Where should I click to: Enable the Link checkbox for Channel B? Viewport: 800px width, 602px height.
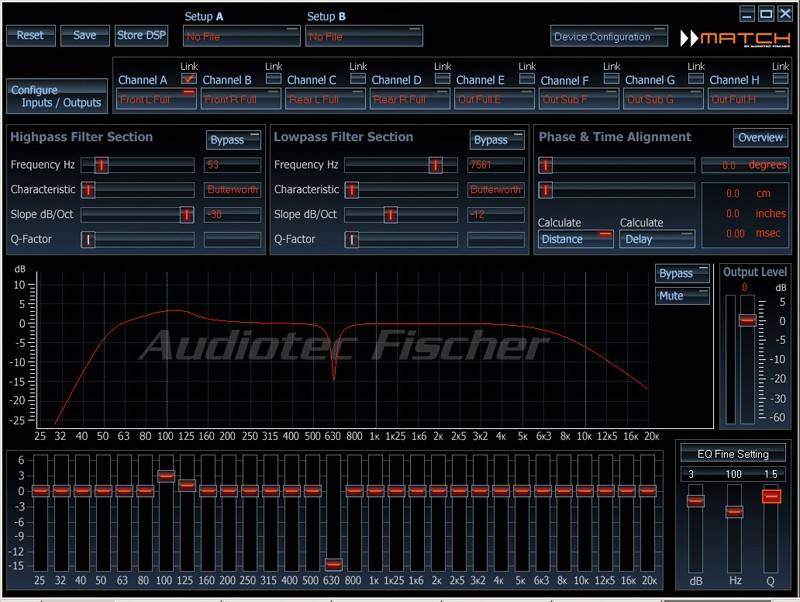[273, 79]
